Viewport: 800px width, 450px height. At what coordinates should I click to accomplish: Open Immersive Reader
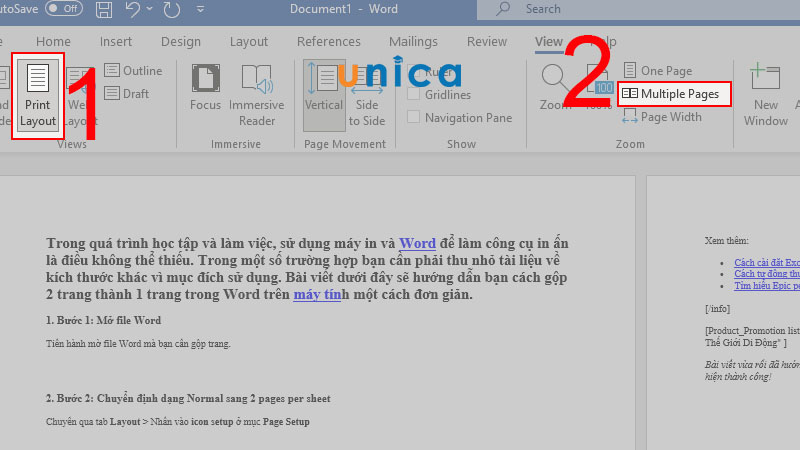pos(257,95)
